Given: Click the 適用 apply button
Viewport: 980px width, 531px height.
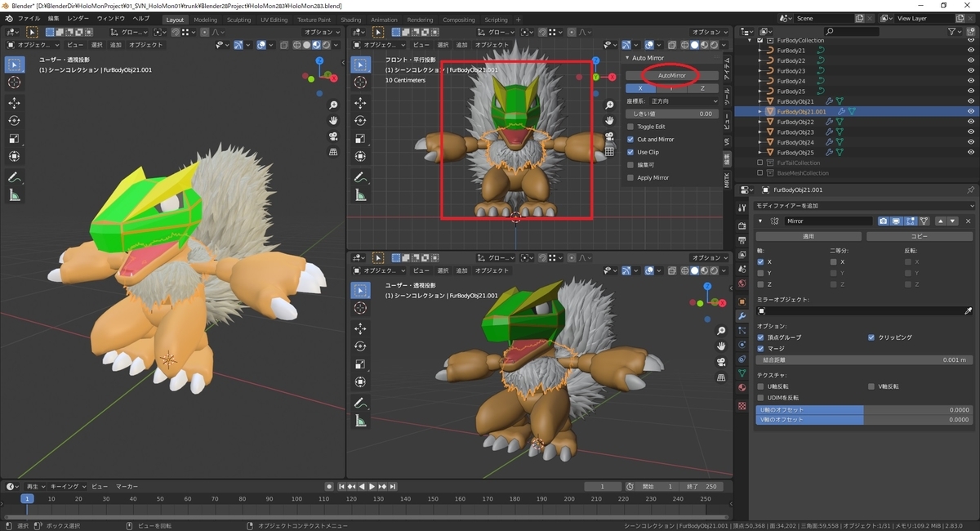Looking at the screenshot, I should [x=808, y=236].
